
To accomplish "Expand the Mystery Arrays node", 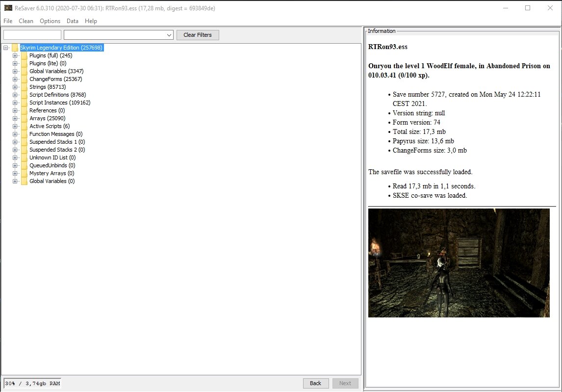I will [15, 174].
